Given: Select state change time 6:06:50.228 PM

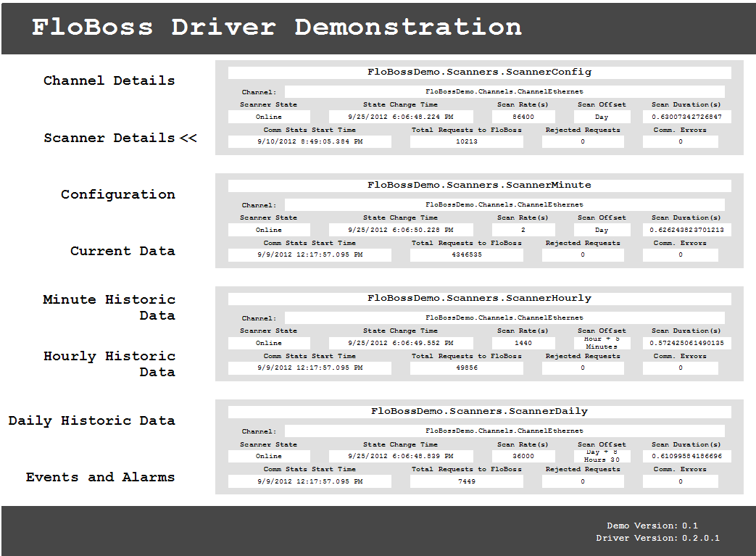Looking at the screenshot, I should 401,230.
